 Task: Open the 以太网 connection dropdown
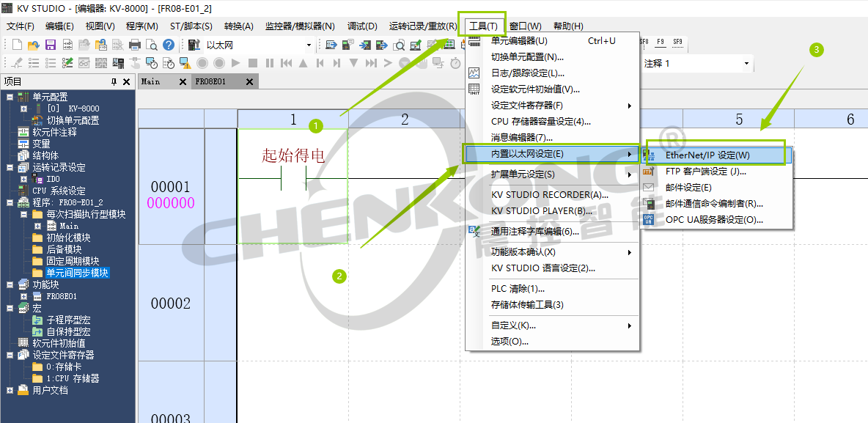pos(309,45)
